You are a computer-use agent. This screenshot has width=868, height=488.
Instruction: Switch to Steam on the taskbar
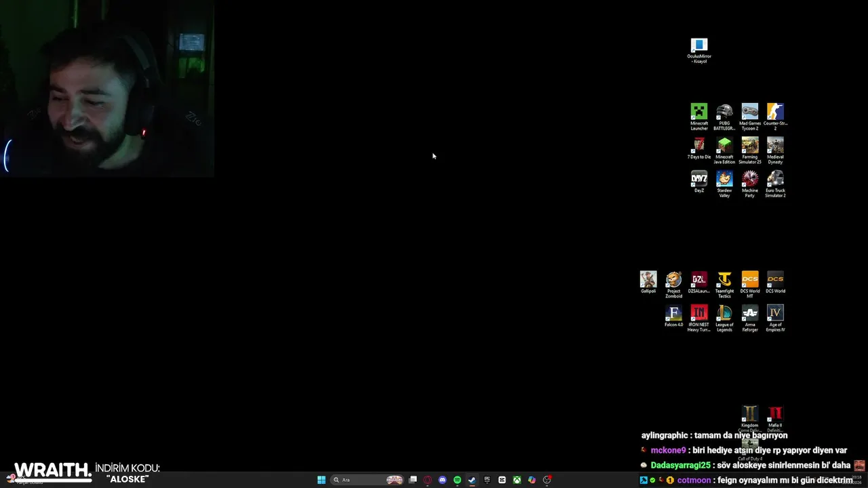(x=472, y=480)
